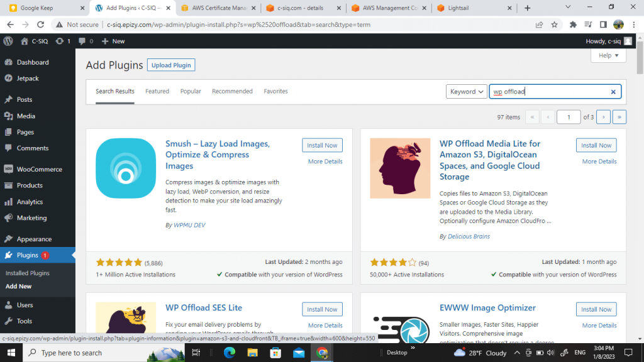Switch to the Recommended tab
Screen dimensions: 644x362
(x=232, y=91)
